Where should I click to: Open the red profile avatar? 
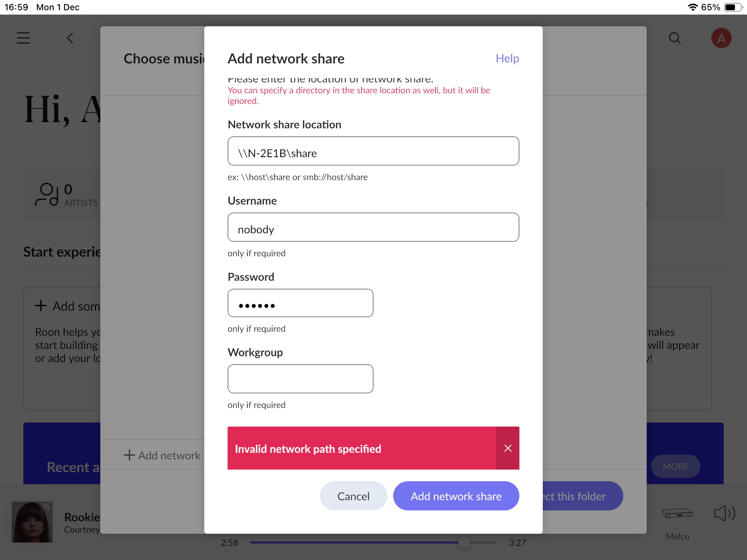tap(721, 38)
